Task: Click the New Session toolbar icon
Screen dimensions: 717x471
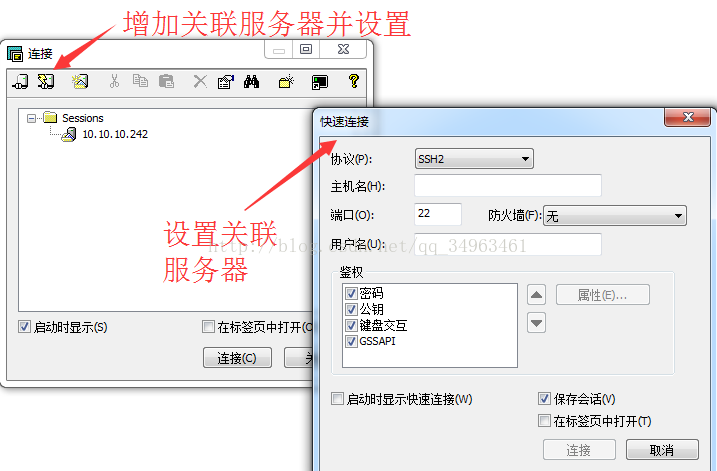Action: 80,82
